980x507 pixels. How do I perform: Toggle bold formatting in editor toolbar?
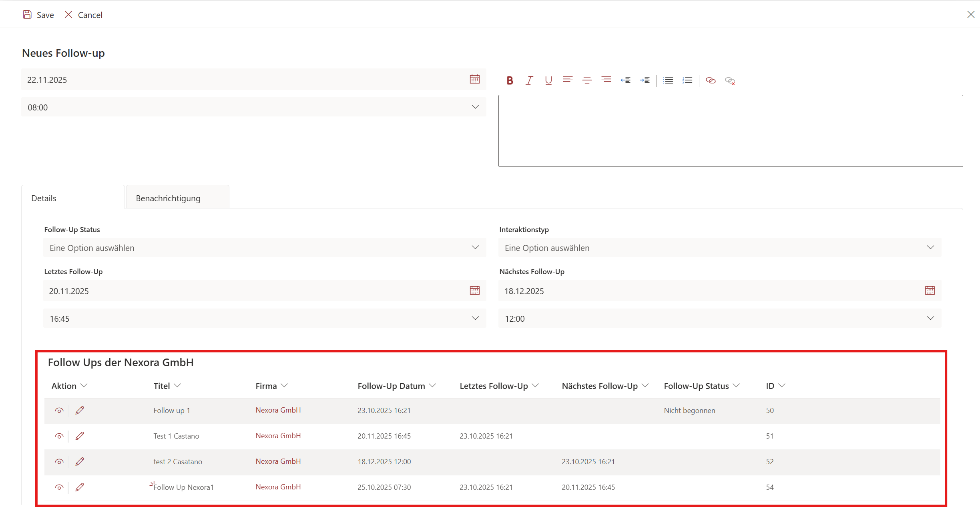point(510,80)
